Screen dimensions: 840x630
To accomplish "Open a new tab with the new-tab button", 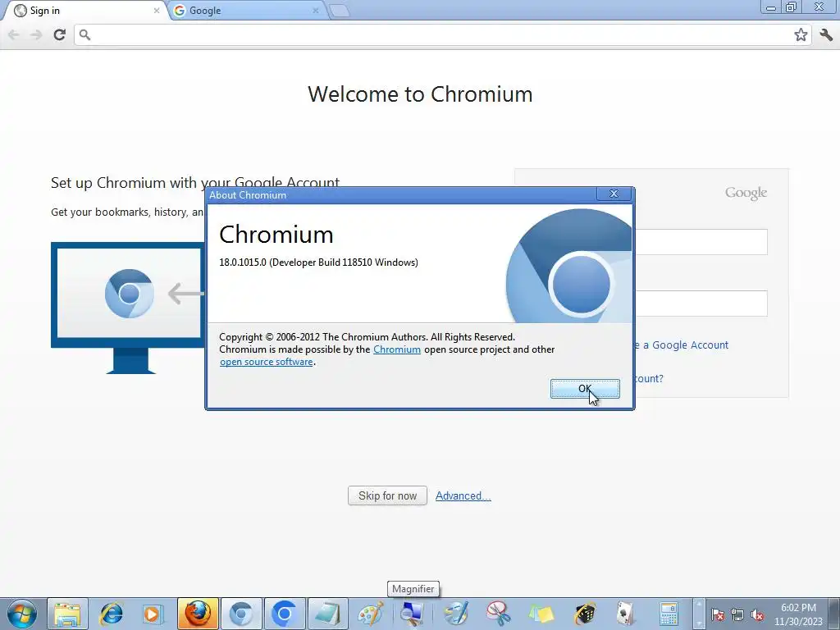I will coord(339,10).
